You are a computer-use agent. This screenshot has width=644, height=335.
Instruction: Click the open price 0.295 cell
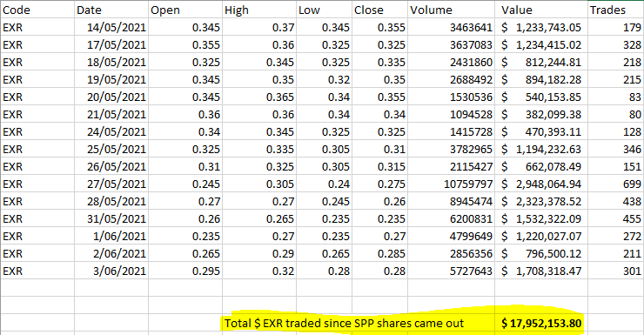point(185,271)
